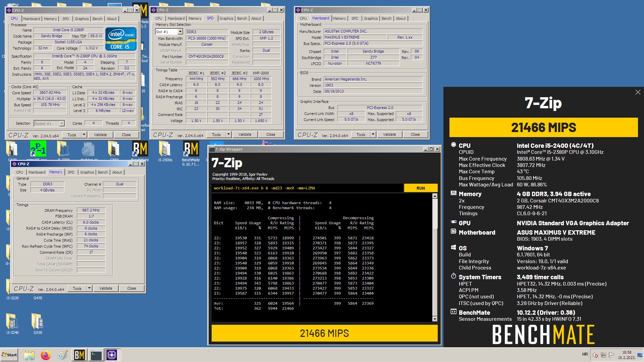Click the Model value MAXIMUS V EXTREME
644x362 pixels.
[355, 37]
